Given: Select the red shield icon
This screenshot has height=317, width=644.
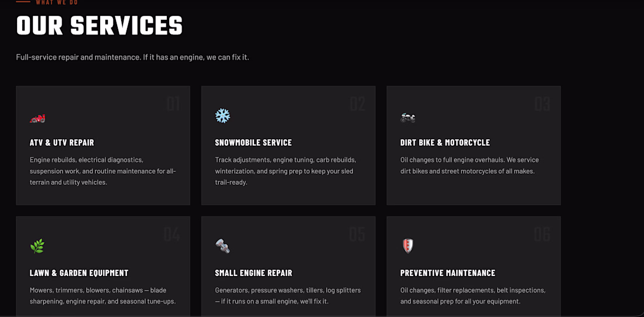Looking at the screenshot, I should [x=408, y=246].
